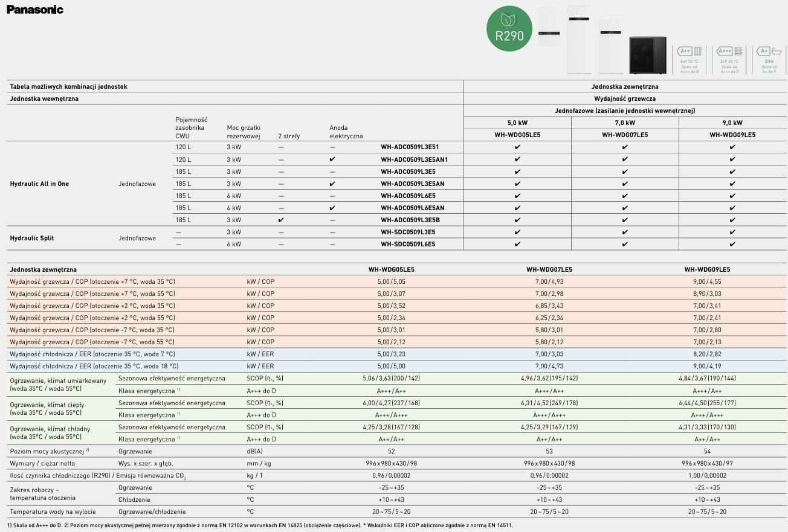Click the electric anode checkmark for WH-ADC0509L3E5AN
788x532 pixels.
coord(333,184)
